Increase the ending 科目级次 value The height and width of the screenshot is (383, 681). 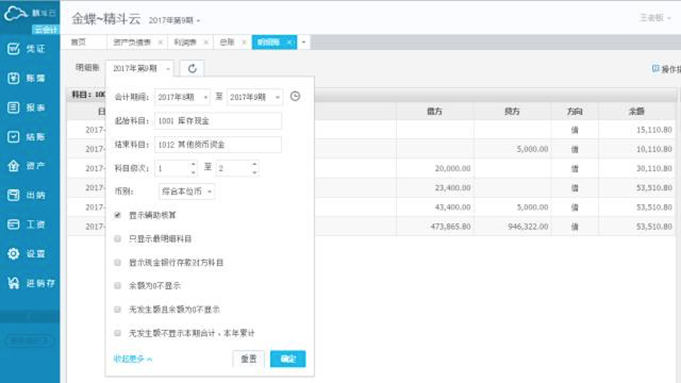(x=255, y=164)
